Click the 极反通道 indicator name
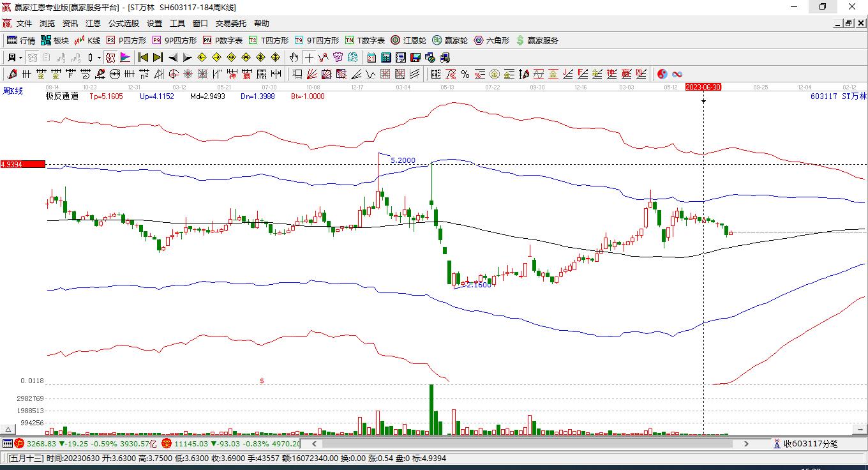Screen dimensions: 868x470 62,96
